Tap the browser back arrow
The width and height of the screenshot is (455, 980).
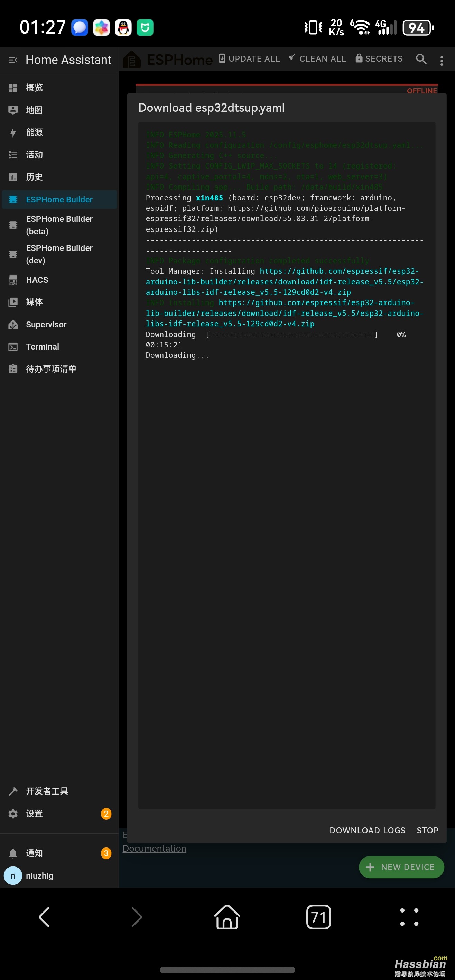pyautogui.click(x=45, y=917)
